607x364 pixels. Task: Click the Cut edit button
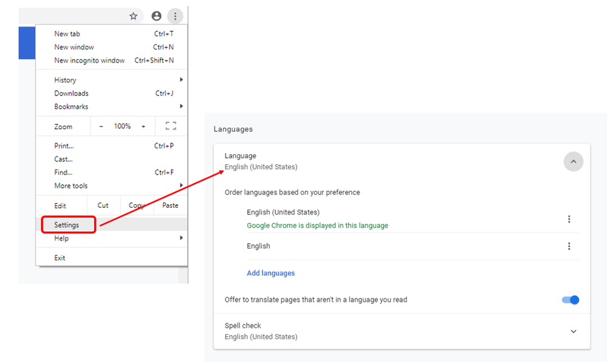coord(103,205)
